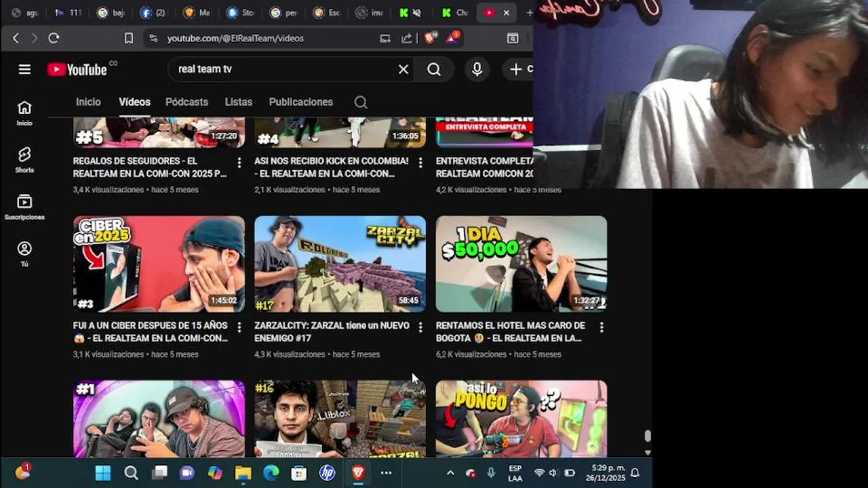
Task: Open the YouTube hamburger guide menu
Action: click(24, 69)
